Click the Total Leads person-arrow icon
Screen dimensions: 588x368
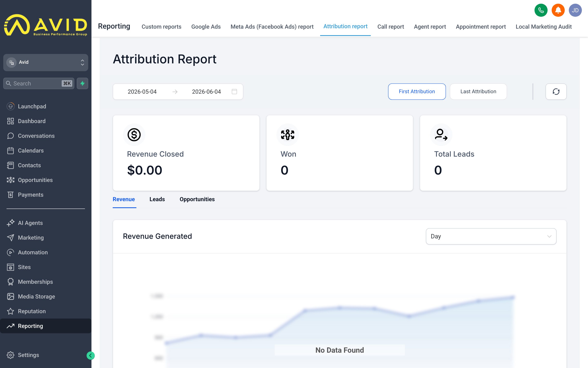[441, 135]
